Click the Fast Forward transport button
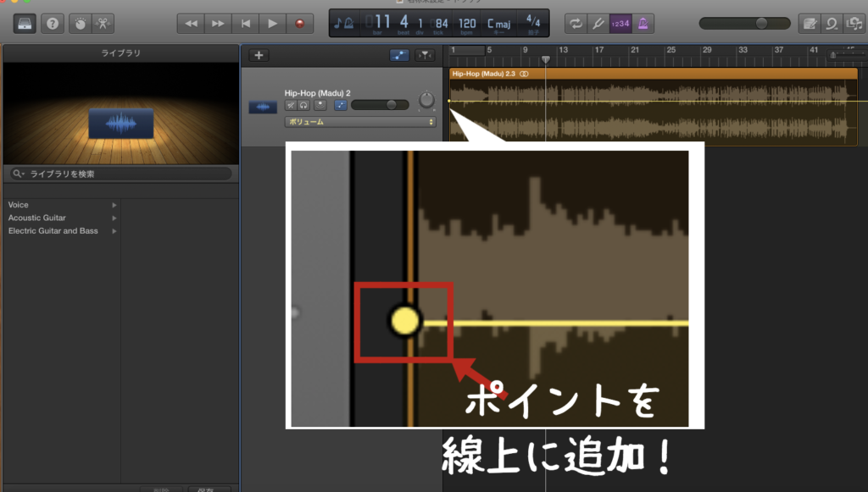This screenshot has height=492, width=868. pos(218,24)
